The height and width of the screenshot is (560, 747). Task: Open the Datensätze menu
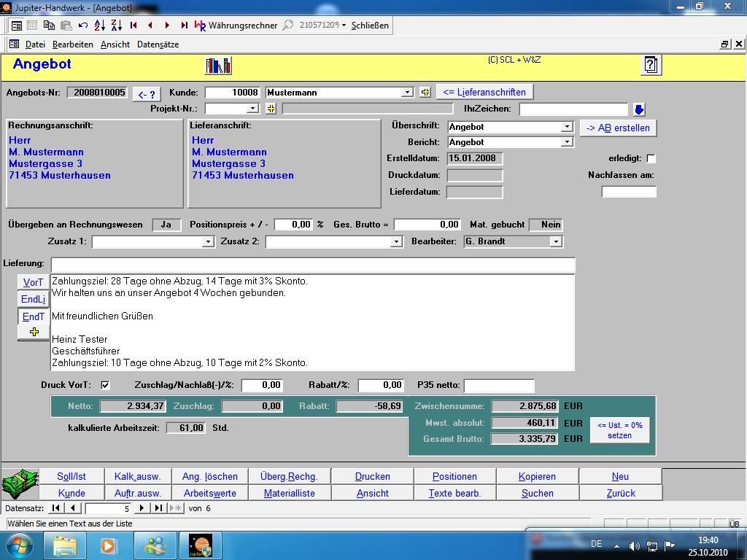coord(158,44)
